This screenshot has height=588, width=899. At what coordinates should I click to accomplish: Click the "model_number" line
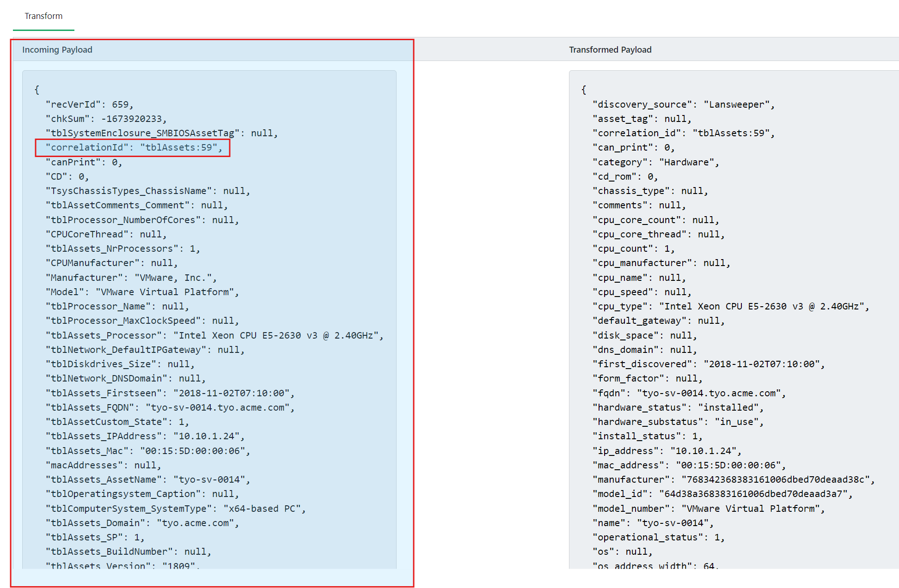tap(709, 509)
